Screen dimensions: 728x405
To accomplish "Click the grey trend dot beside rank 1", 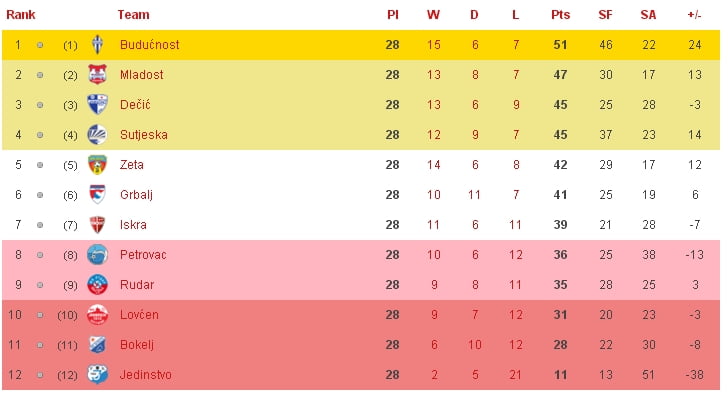I will pos(40,45).
